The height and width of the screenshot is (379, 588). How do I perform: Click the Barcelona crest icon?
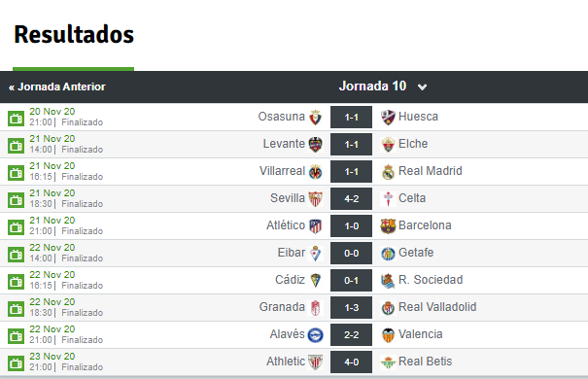pos(388,226)
